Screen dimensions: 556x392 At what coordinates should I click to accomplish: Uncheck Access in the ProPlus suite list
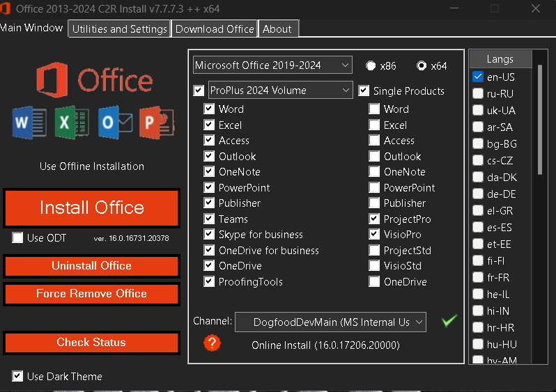pyautogui.click(x=209, y=140)
